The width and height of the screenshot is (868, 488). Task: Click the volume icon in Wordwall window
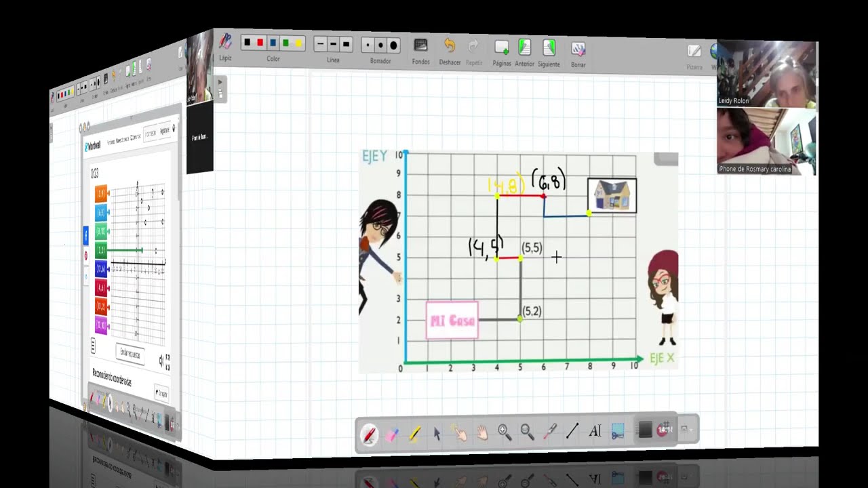click(161, 360)
